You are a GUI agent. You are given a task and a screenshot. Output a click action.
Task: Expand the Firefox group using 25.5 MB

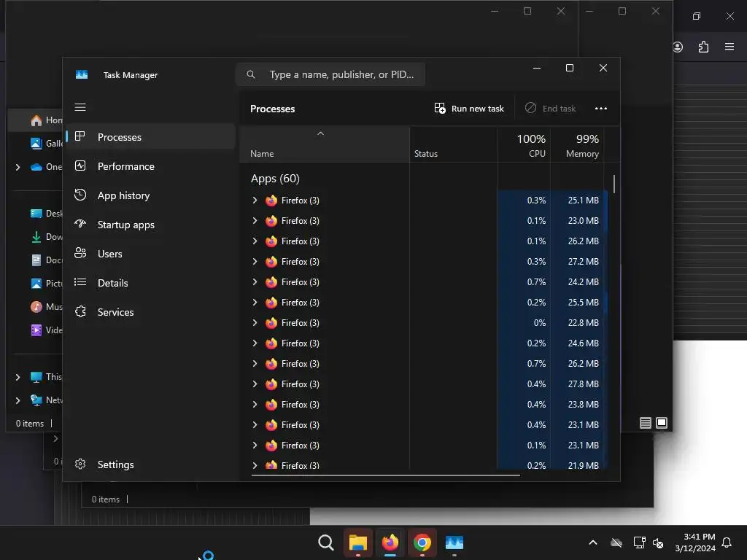[x=255, y=303]
